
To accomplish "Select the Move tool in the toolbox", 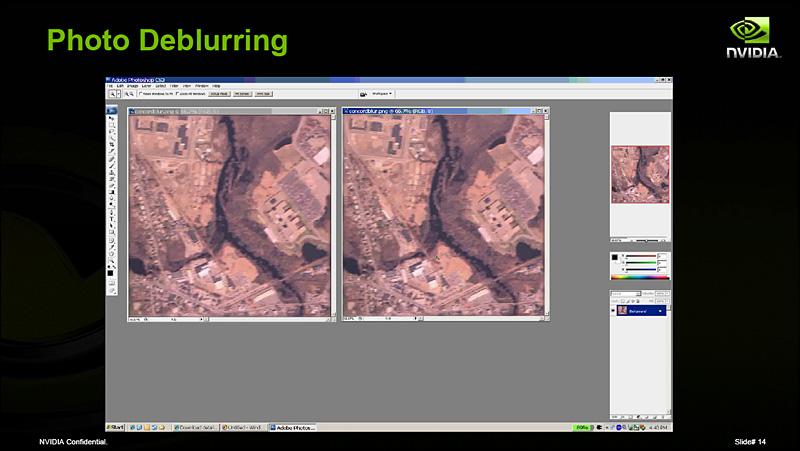I will [x=111, y=118].
